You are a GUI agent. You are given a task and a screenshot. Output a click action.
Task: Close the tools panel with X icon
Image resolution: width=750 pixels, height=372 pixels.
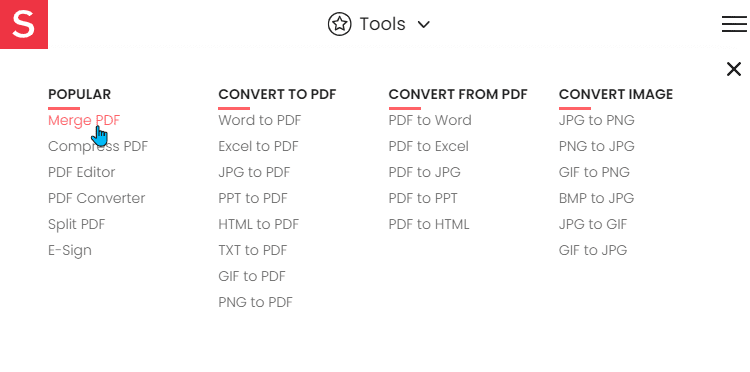pos(734,69)
